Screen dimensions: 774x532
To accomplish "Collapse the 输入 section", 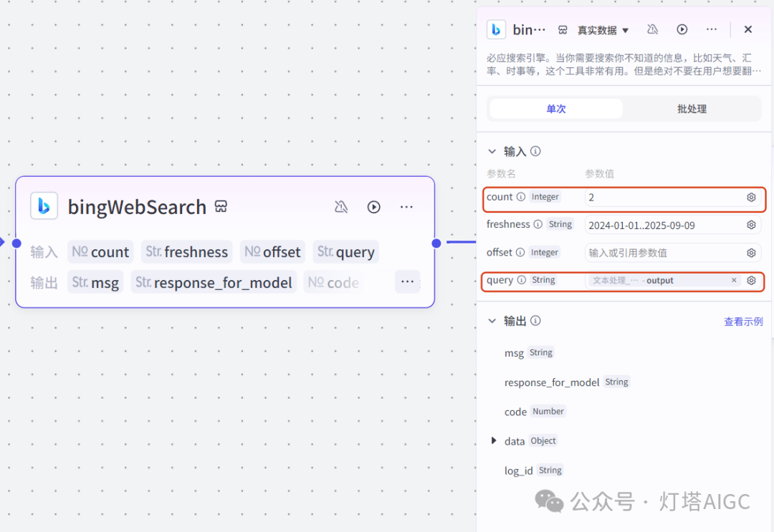I will pyautogui.click(x=492, y=151).
